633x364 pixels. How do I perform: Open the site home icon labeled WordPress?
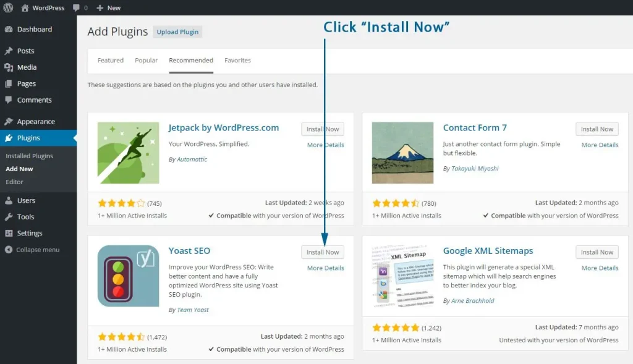tap(25, 7)
